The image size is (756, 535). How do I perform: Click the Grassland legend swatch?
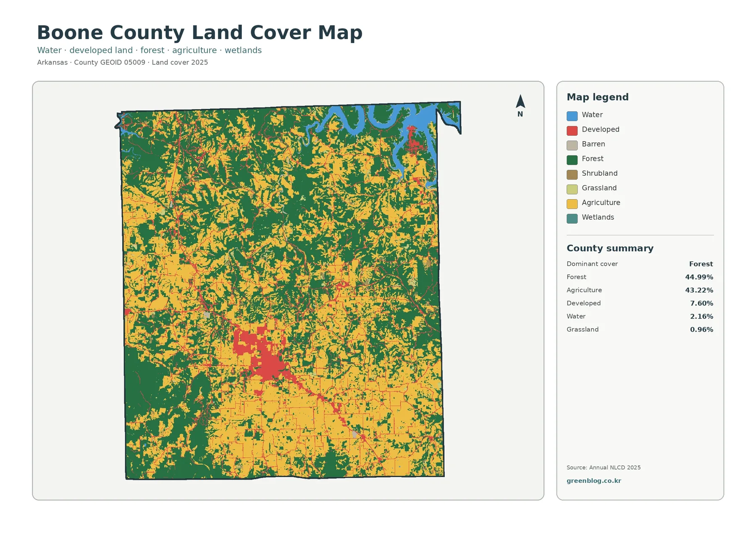tap(572, 189)
